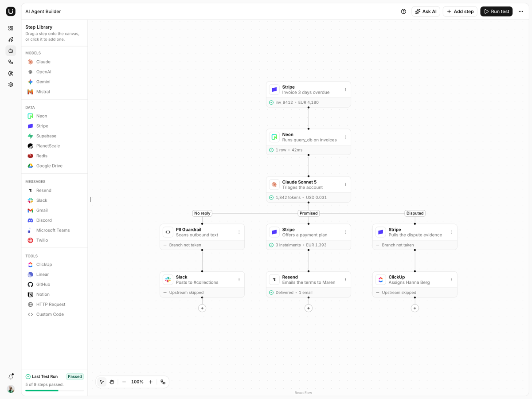Add Claude model from Step Library
This screenshot has height=399, width=532.
(54, 62)
